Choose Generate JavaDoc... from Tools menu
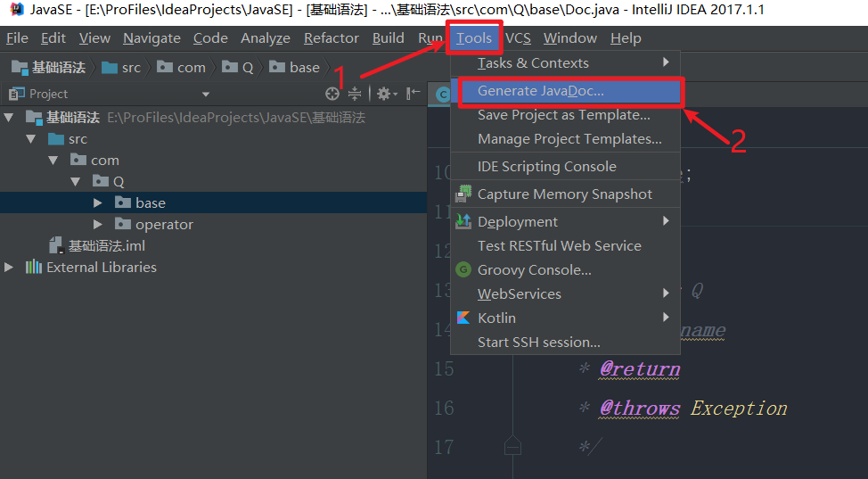This screenshot has height=479, width=868. coord(565,91)
